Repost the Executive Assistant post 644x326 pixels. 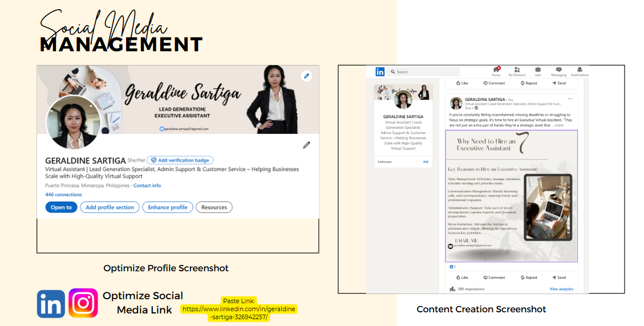(x=529, y=278)
